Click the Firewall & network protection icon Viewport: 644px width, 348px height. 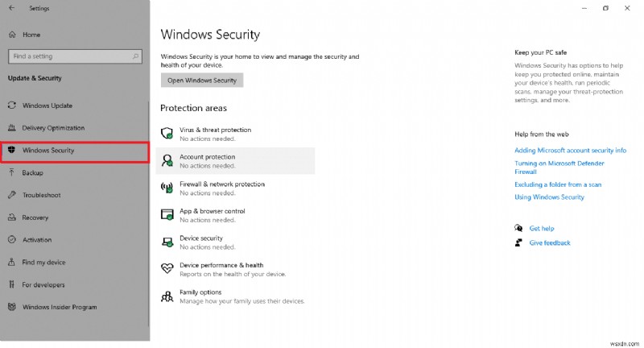pos(167,188)
